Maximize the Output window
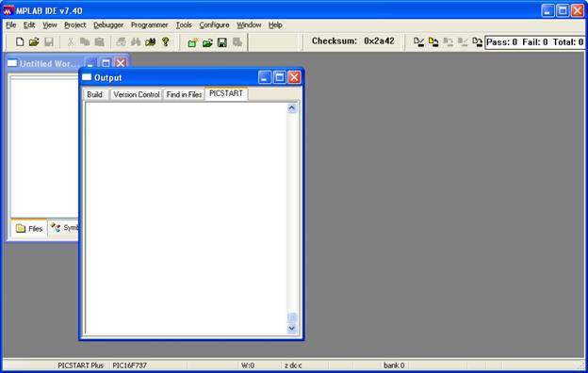Image resolution: width=588 pixels, height=373 pixels. tap(279, 77)
